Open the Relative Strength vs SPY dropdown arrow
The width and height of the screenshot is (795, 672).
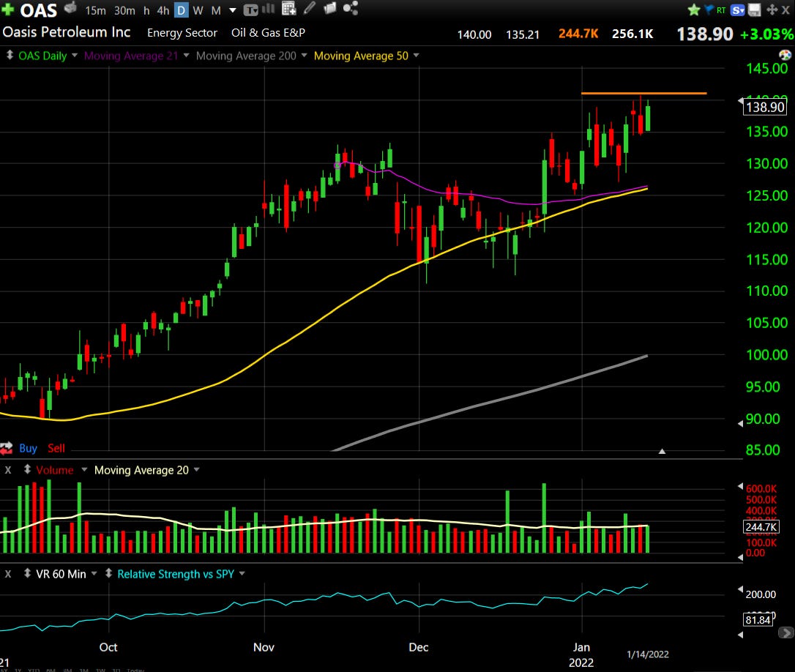point(242,574)
